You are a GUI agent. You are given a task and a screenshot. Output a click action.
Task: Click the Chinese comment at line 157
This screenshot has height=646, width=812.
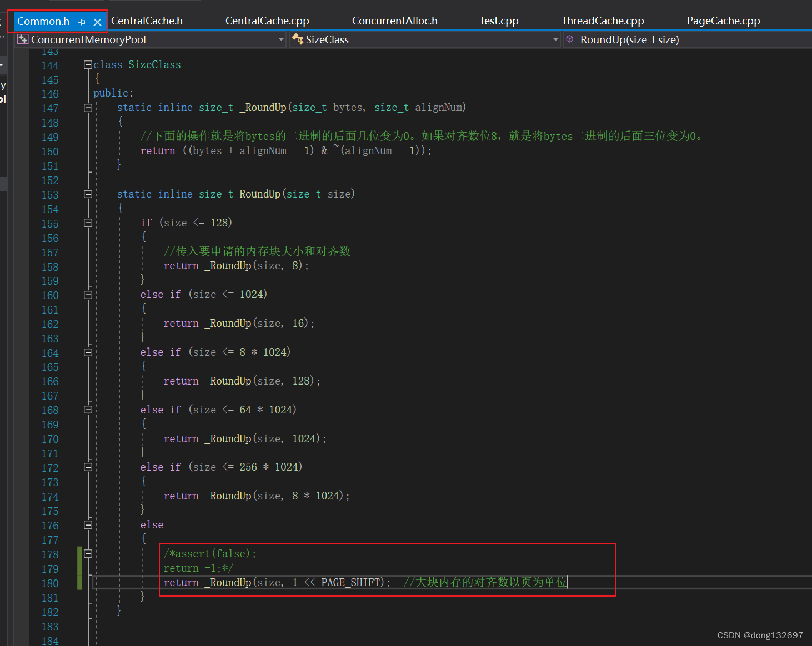click(257, 251)
